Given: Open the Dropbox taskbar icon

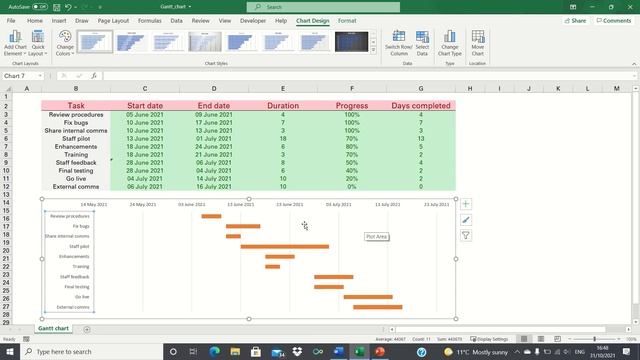Looking at the screenshot, I should tap(297, 351).
